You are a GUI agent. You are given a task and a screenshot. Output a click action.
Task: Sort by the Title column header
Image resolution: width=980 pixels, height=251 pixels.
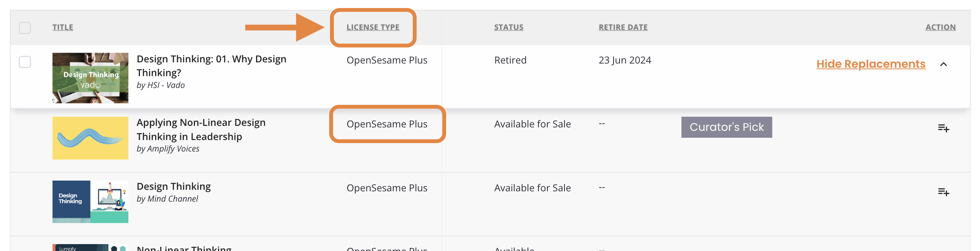[63, 27]
